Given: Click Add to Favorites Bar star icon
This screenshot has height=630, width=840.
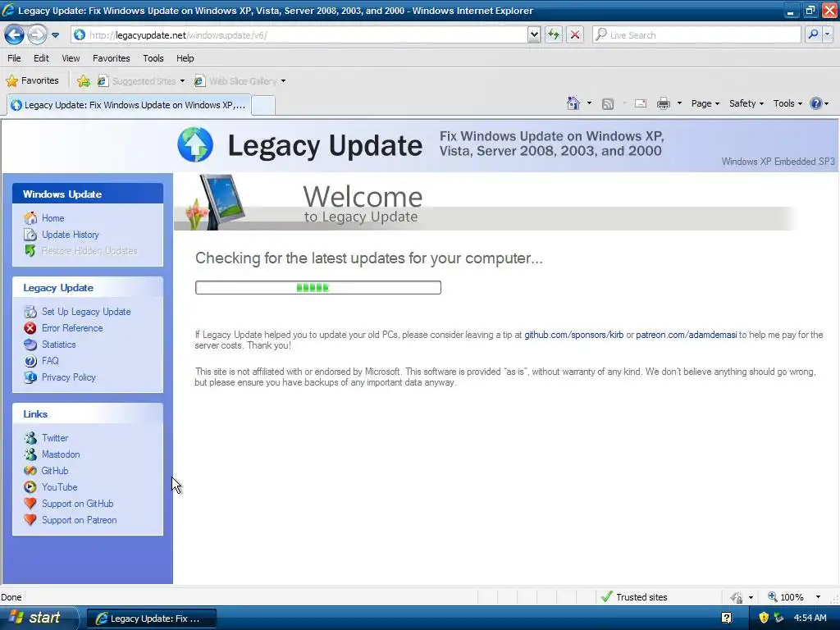Looking at the screenshot, I should click(x=84, y=81).
